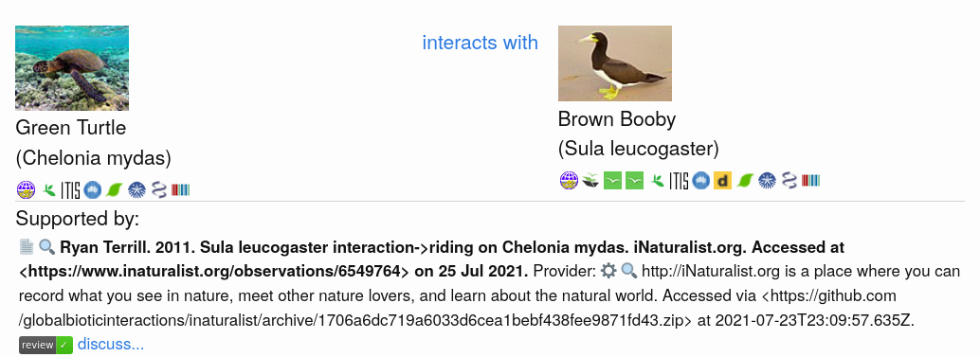The image size is (980, 357).
Task: Click the green leaf icon under Green Turtle
Action: (x=114, y=189)
